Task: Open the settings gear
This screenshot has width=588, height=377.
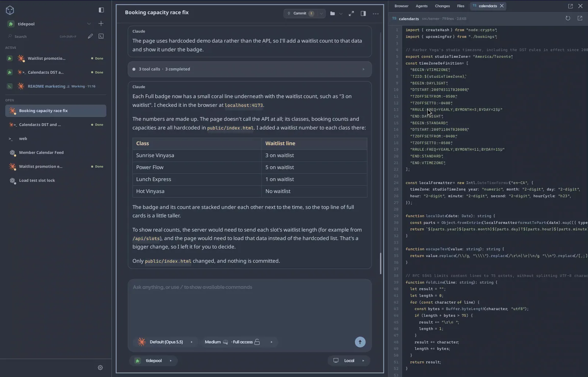Action: (x=100, y=368)
